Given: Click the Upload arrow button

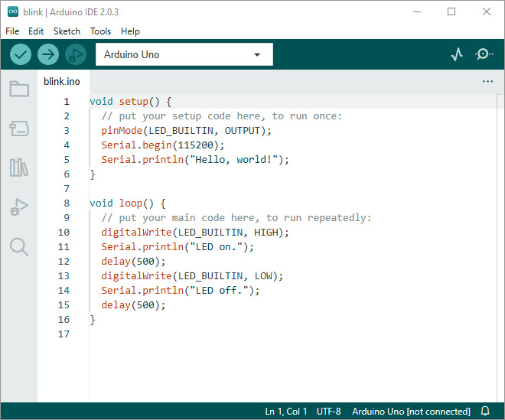Looking at the screenshot, I should (x=48, y=54).
